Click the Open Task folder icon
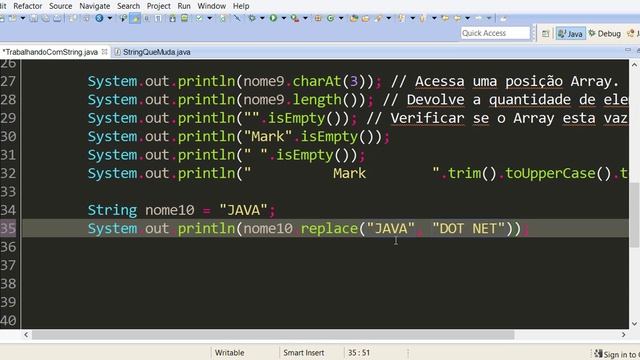Image resolution: width=640 pixels, height=360 pixels. tap(365, 18)
